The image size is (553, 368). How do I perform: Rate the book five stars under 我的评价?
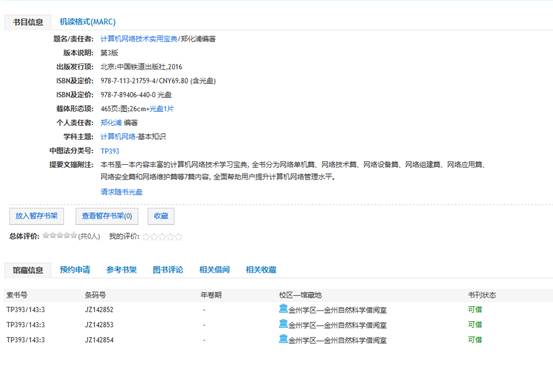[179, 236]
